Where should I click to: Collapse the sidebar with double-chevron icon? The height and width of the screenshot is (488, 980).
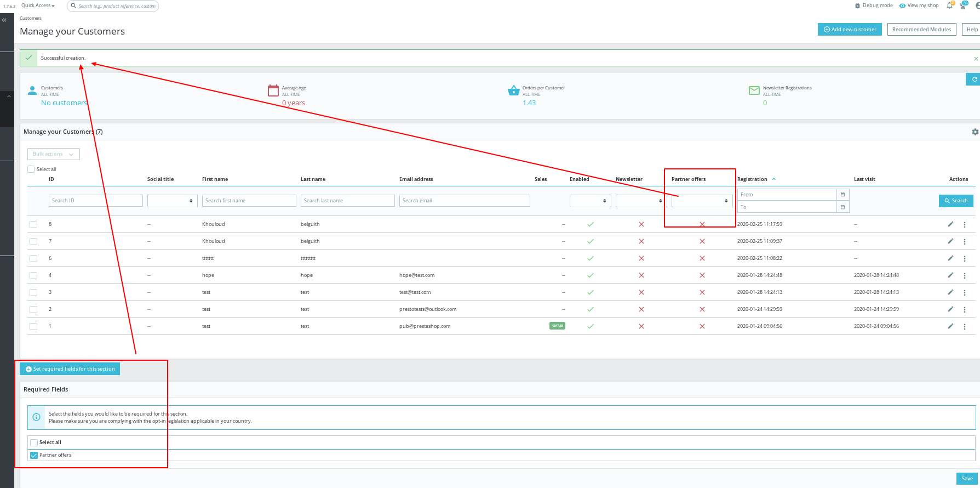[x=4, y=20]
